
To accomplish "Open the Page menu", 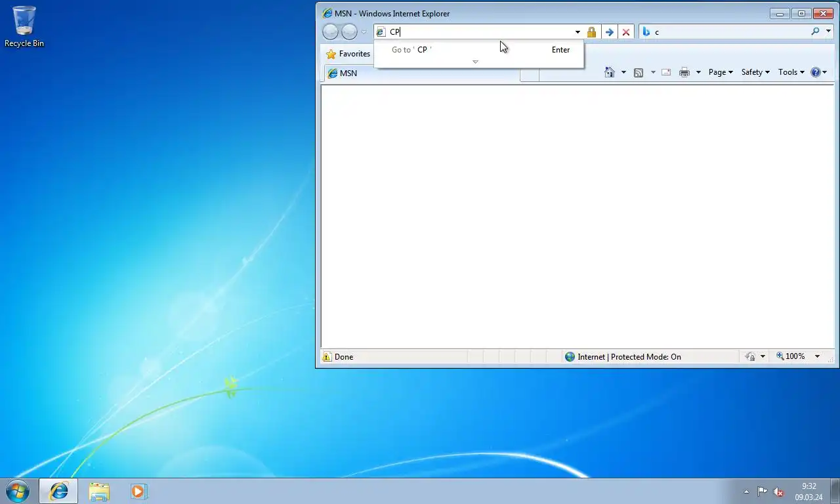I will click(x=721, y=72).
